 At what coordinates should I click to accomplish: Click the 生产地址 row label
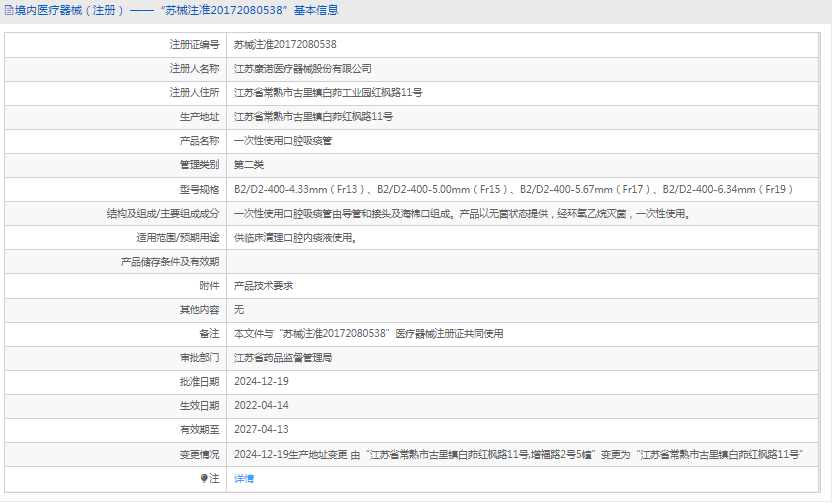tap(200, 117)
